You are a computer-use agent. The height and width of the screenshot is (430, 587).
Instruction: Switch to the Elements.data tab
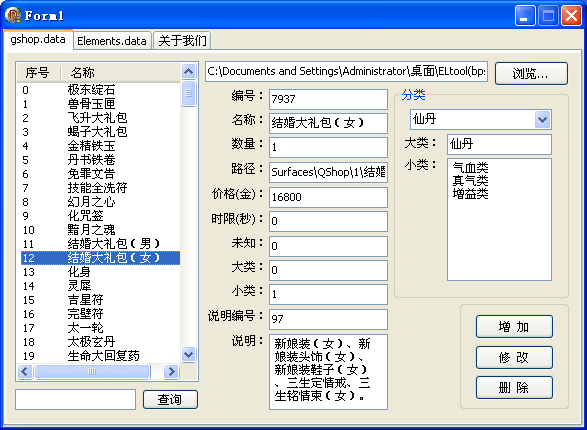click(112, 40)
